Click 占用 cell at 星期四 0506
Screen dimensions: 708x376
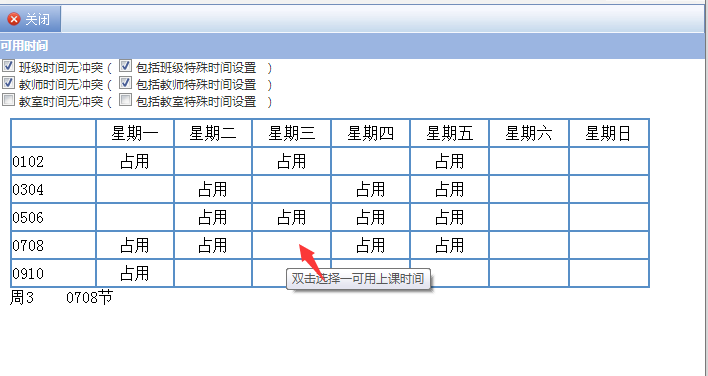point(370,217)
